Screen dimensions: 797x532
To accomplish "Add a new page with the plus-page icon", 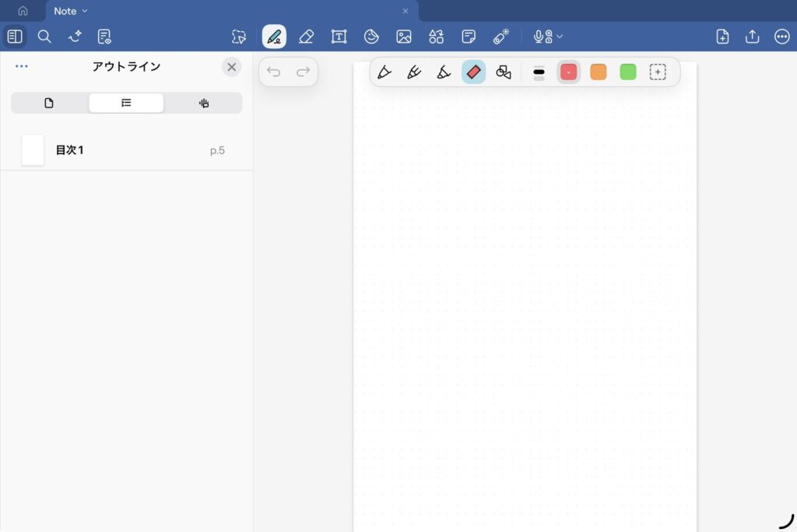I will [x=722, y=37].
